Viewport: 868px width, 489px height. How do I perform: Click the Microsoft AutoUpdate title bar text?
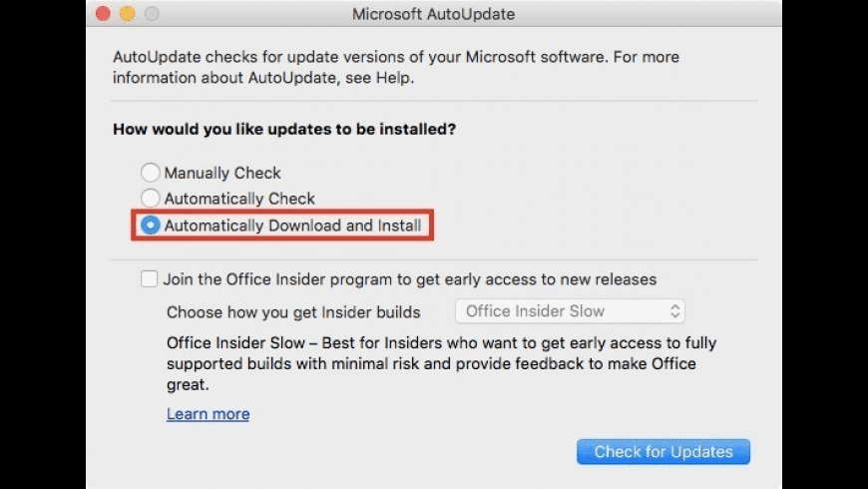433,14
